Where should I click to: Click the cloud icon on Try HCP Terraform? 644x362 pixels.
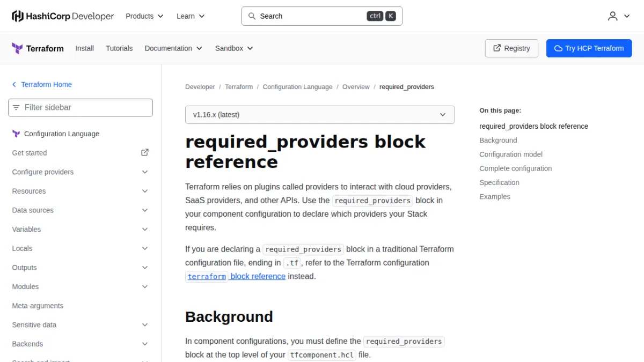click(558, 48)
